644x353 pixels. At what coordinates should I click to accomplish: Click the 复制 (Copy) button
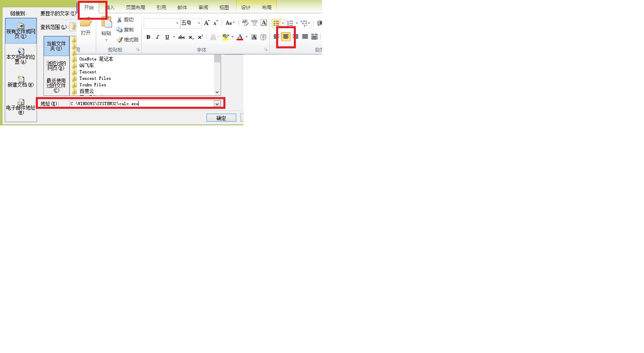[125, 30]
